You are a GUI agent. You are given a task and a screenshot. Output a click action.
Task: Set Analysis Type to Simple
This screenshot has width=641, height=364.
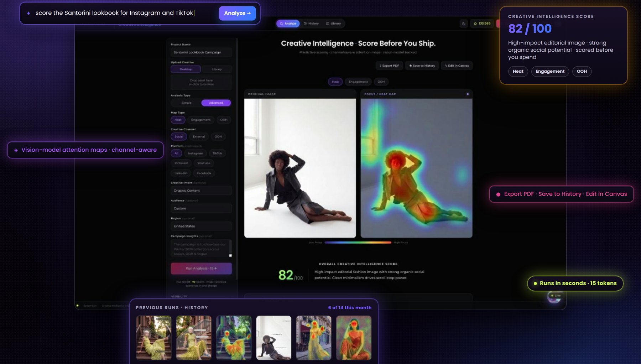click(x=186, y=103)
